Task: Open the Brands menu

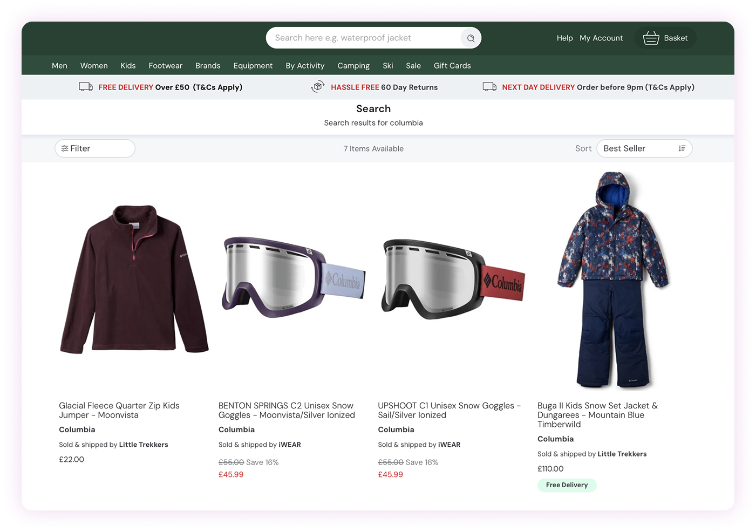Action: [208, 66]
